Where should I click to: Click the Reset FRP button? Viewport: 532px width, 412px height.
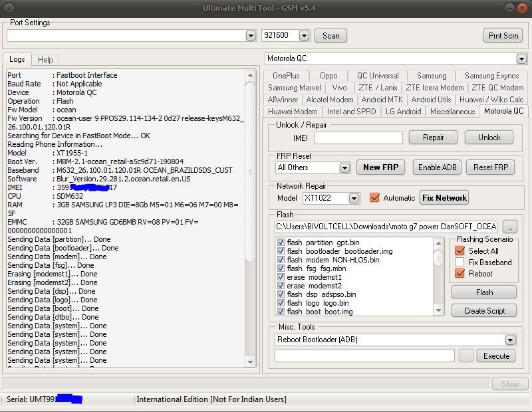491,167
